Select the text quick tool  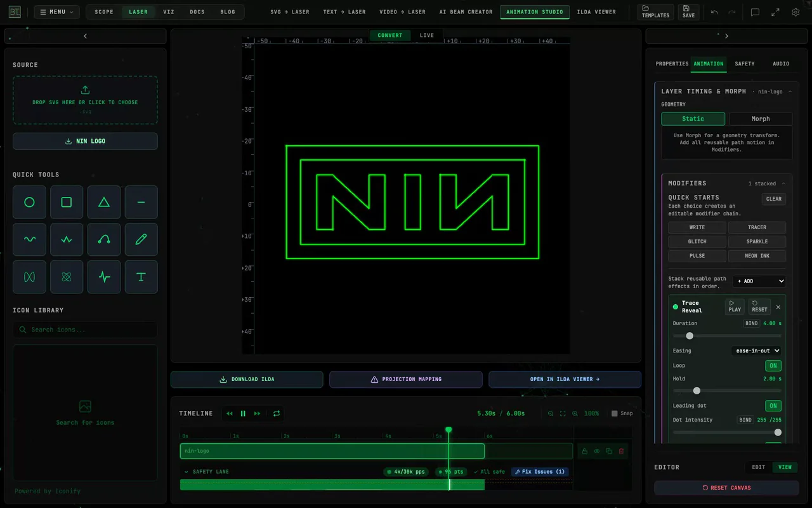[x=141, y=277]
